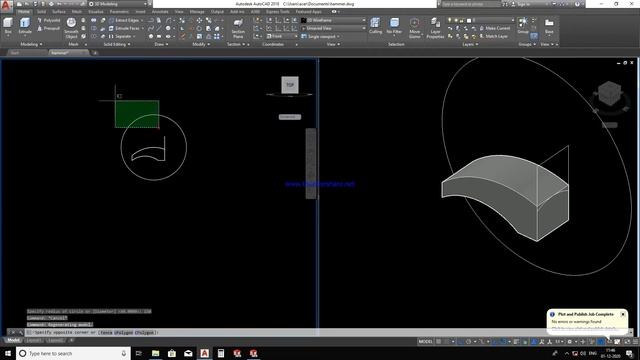Screen dimensions: 640x360
Task: Toggle grid display in status bar
Action: 438,341
